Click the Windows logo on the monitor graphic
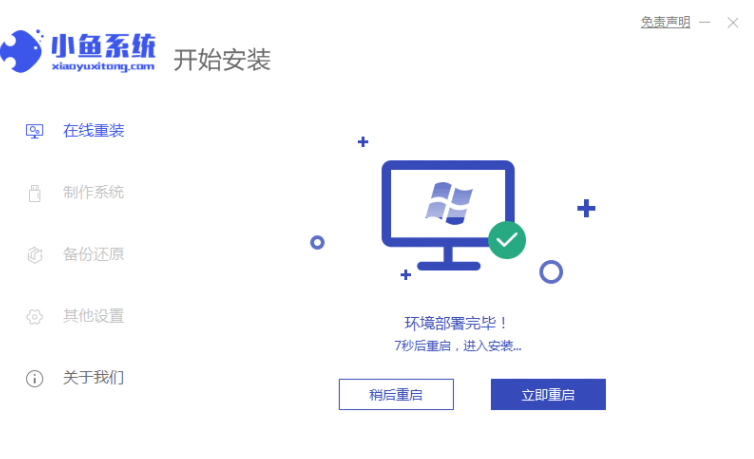The height and width of the screenshot is (459, 754). click(449, 203)
